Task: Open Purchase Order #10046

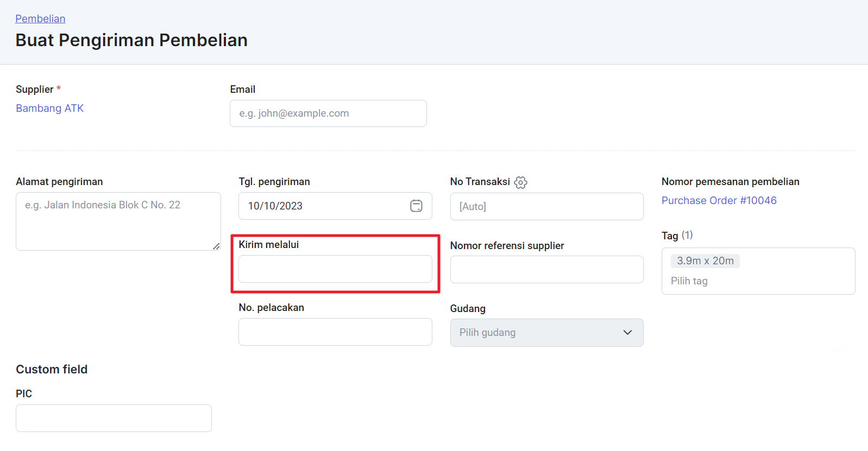Action: point(719,200)
